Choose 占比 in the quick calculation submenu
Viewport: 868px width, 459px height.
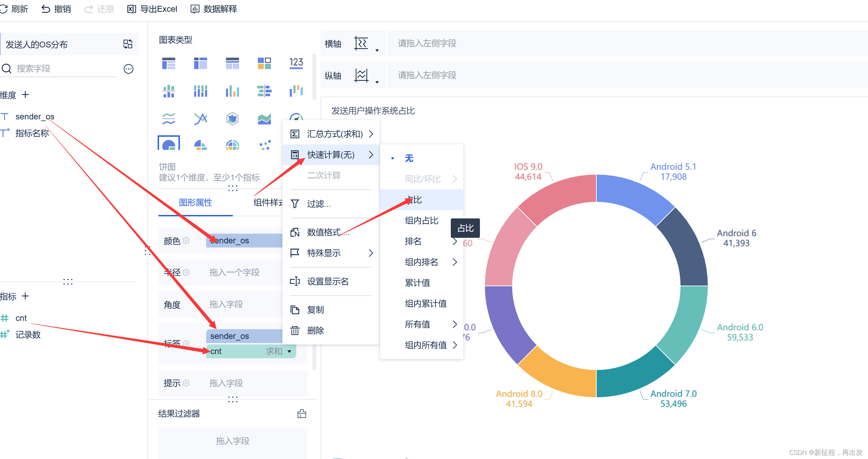pyautogui.click(x=422, y=200)
